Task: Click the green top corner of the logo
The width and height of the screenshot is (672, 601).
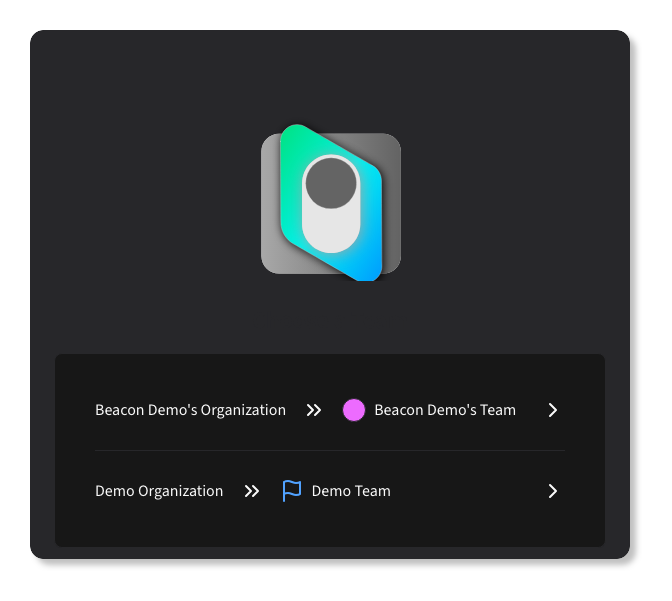Action: [x=294, y=138]
